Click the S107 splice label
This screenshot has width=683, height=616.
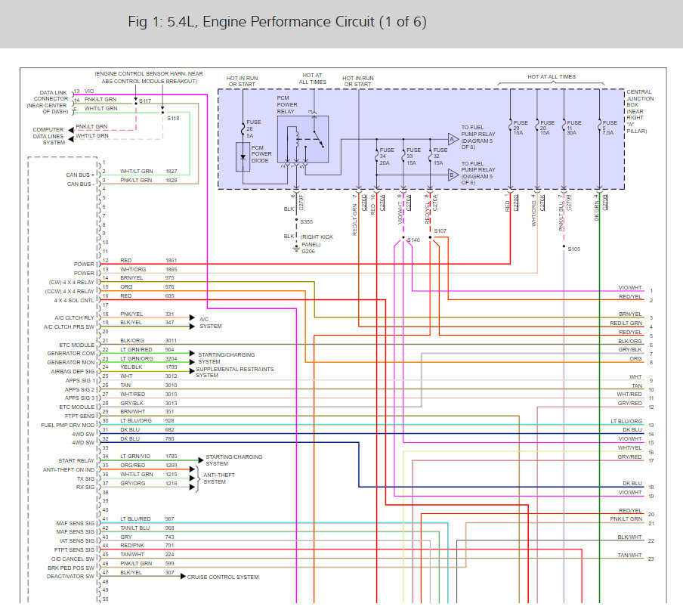(440, 231)
